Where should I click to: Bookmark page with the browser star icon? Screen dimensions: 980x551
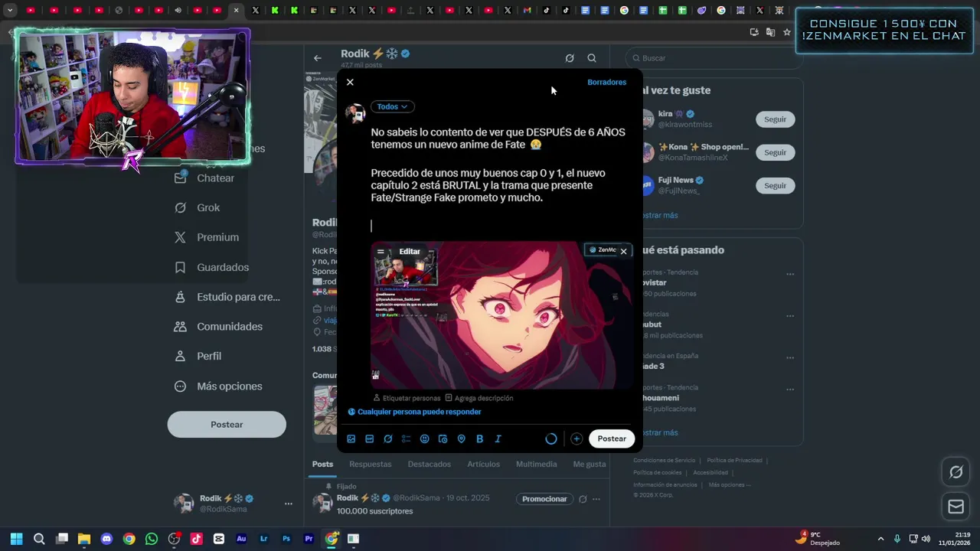tap(786, 32)
